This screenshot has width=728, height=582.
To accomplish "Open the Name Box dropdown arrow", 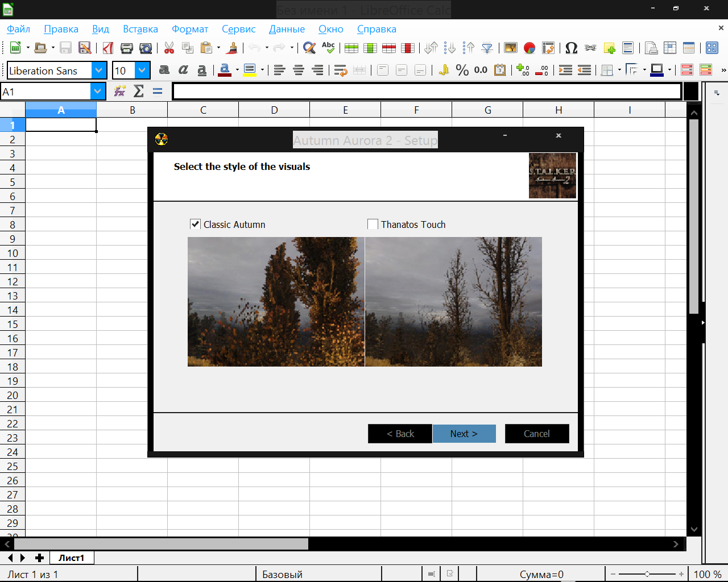I will [x=98, y=91].
